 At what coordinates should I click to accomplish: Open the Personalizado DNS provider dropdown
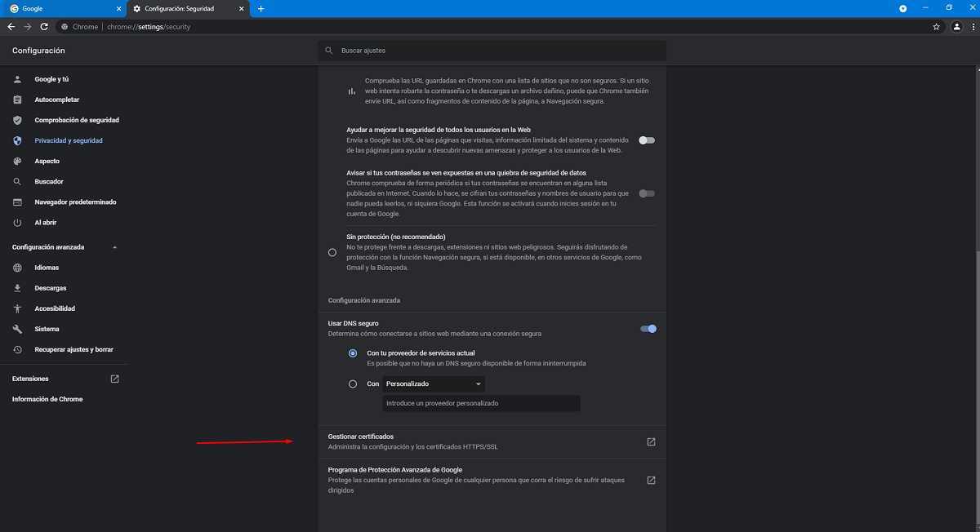point(434,383)
